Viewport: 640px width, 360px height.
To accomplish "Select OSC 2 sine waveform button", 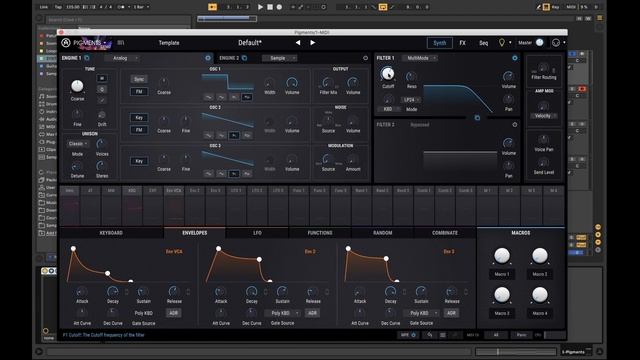I will [209, 135].
